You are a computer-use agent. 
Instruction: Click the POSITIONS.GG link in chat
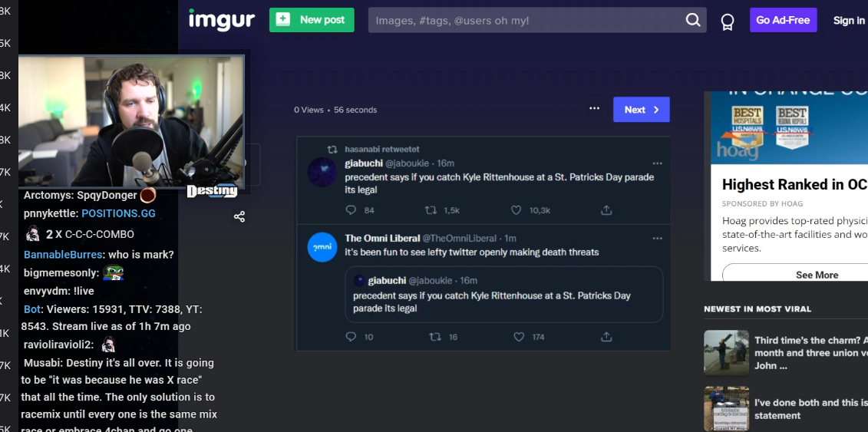click(118, 213)
